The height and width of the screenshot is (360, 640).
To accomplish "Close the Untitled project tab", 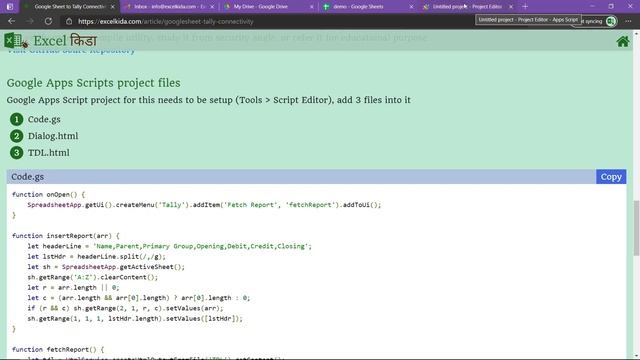I will pyautogui.click(x=511, y=7).
